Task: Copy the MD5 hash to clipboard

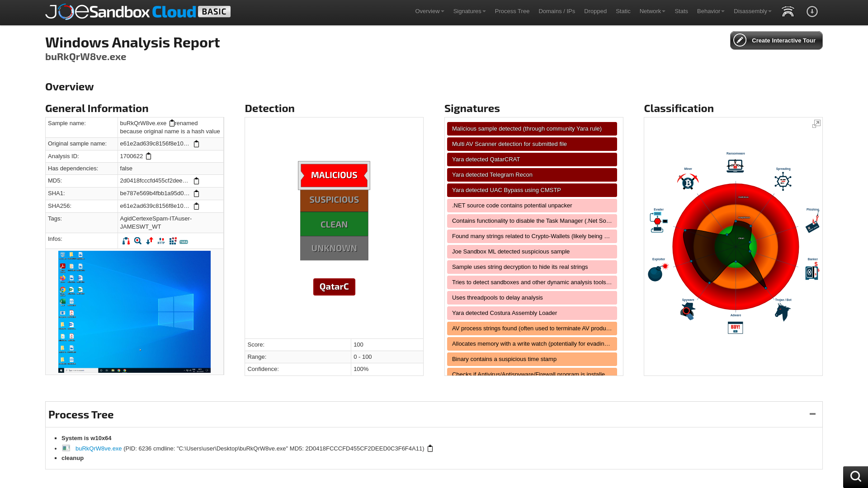Action: point(196,181)
